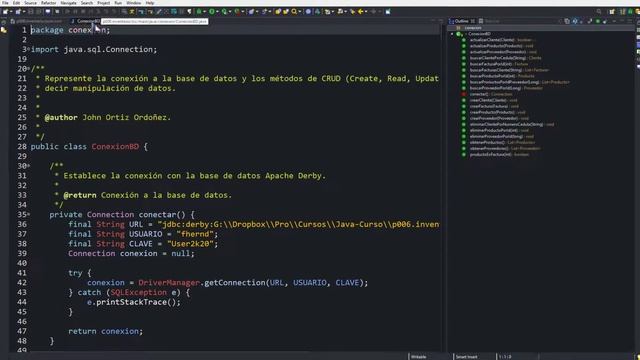640x360 pixels.
Task: Click the Open Type toolbar icon
Action: click(278, 12)
